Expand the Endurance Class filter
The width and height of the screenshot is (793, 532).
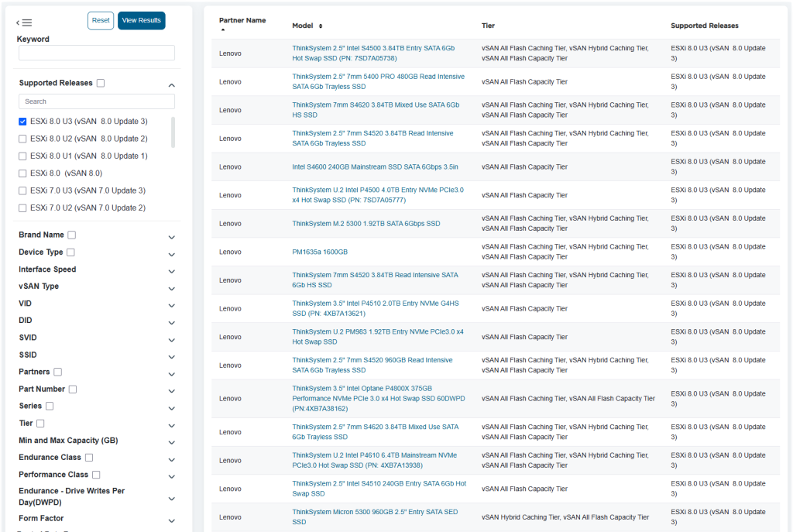pos(172,460)
